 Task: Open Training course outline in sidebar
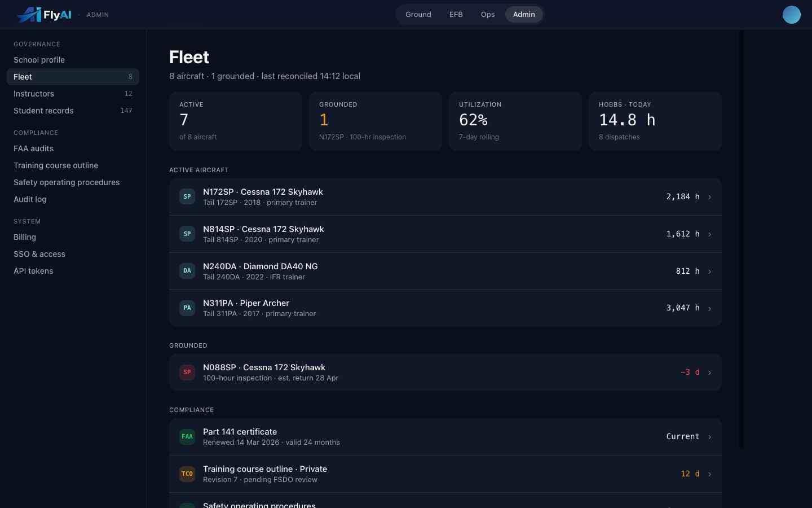click(73, 165)
